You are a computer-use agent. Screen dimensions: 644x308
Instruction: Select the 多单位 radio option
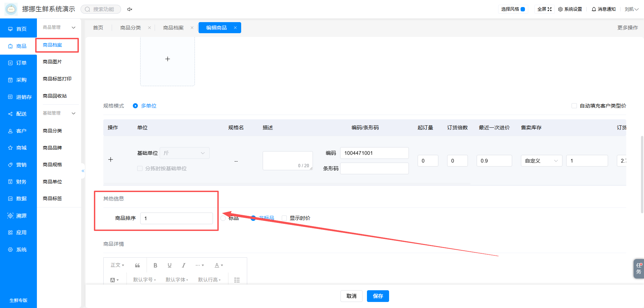tap(135, 106)
